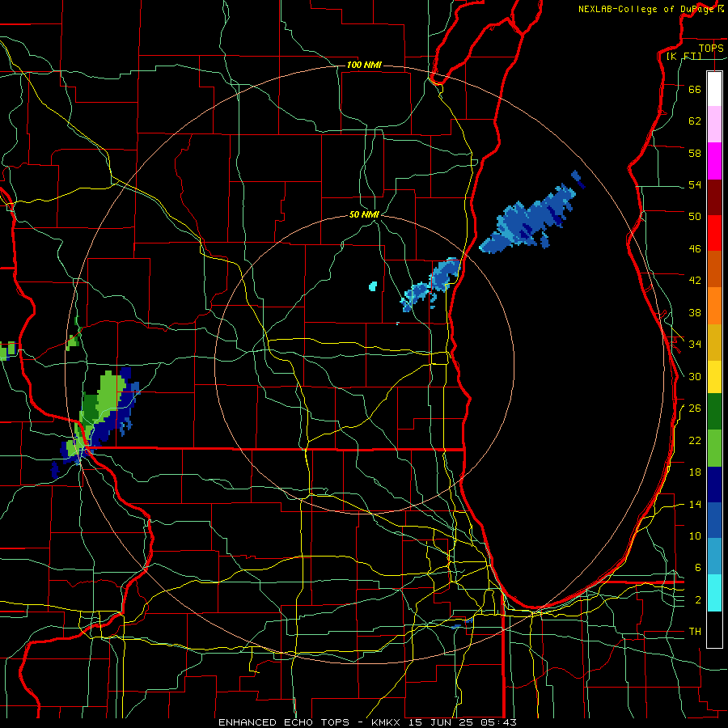
Task: Click the "50 NMI" range ring label
Action: (364, 214)
